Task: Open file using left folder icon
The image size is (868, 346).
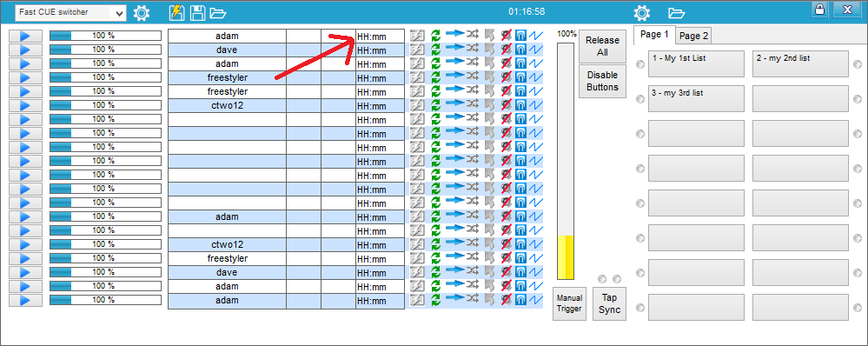Action: pos(218,12)
